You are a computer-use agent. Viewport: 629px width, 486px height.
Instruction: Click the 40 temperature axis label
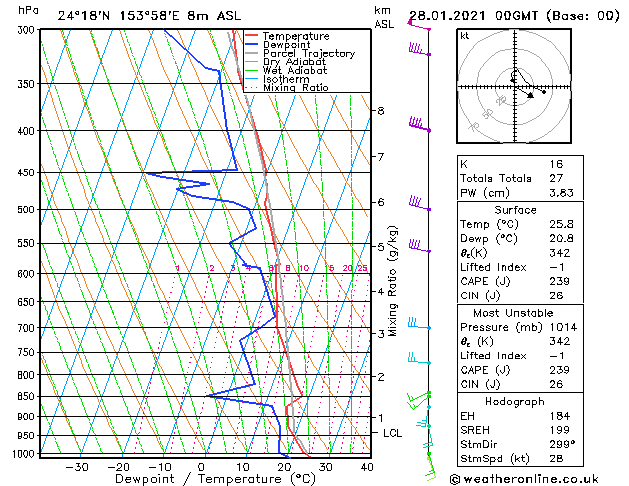[367, 468]
